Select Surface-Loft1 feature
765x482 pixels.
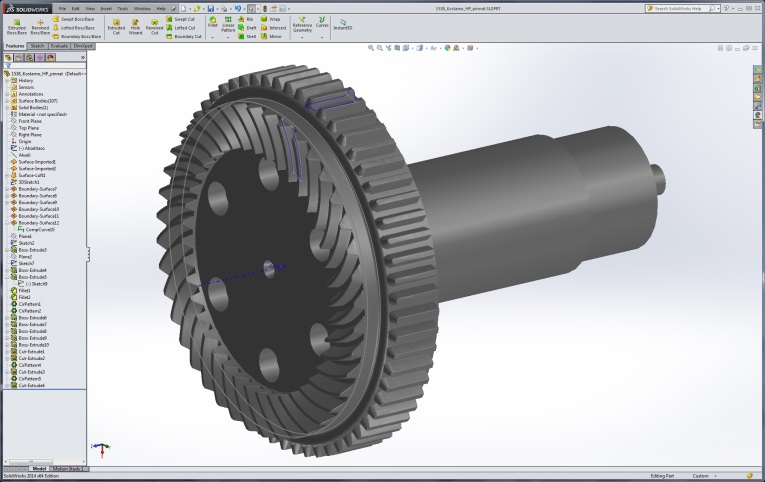point(28,175)
